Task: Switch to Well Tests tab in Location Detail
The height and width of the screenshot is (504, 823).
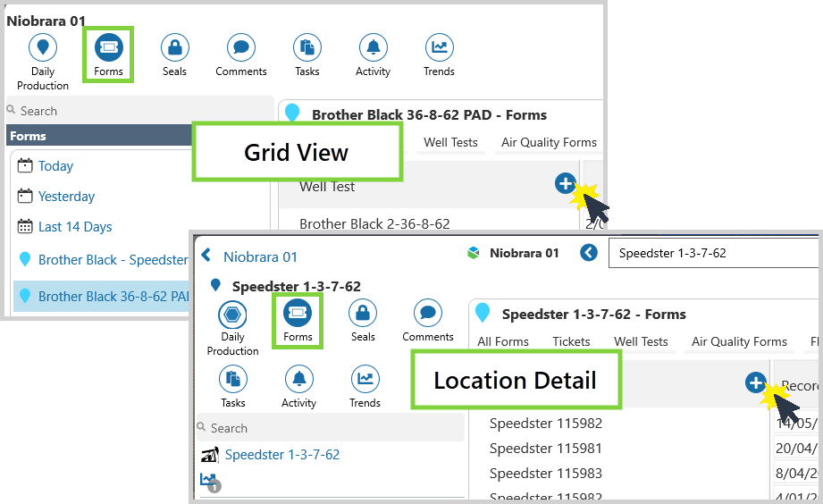Action: point(641,341)
